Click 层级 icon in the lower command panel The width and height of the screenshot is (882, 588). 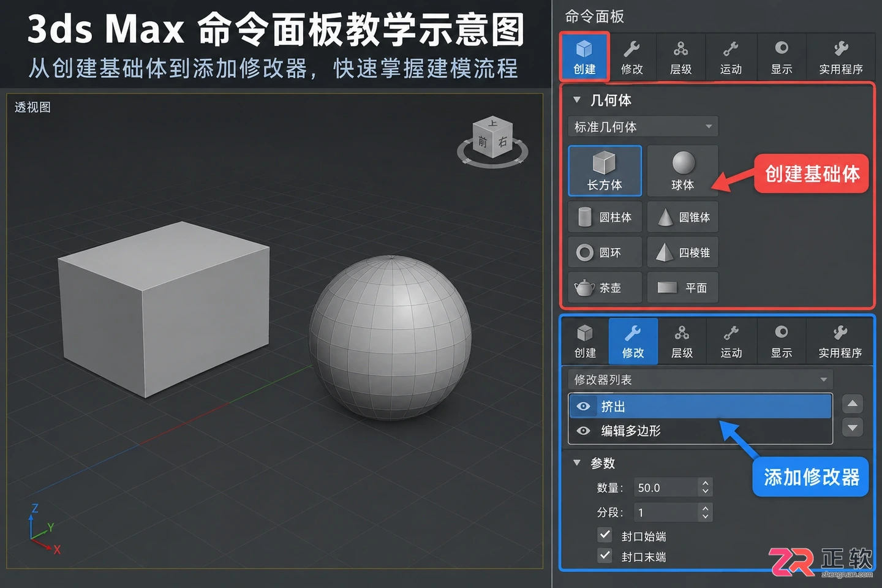[682, 341]
